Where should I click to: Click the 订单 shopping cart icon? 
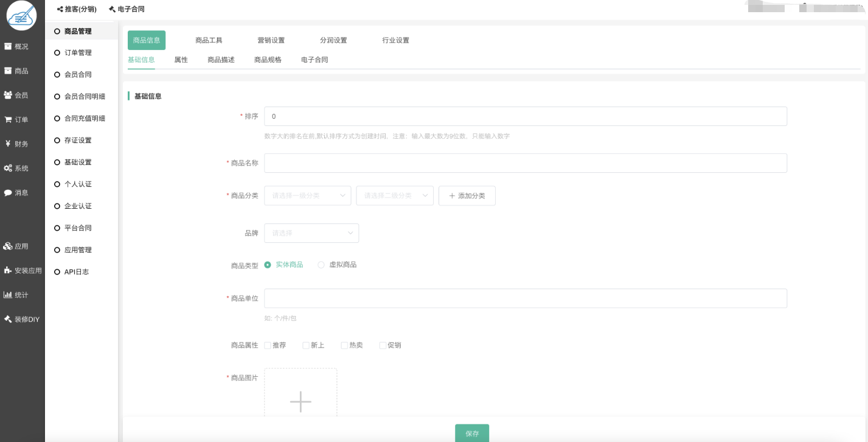[8, 119]
